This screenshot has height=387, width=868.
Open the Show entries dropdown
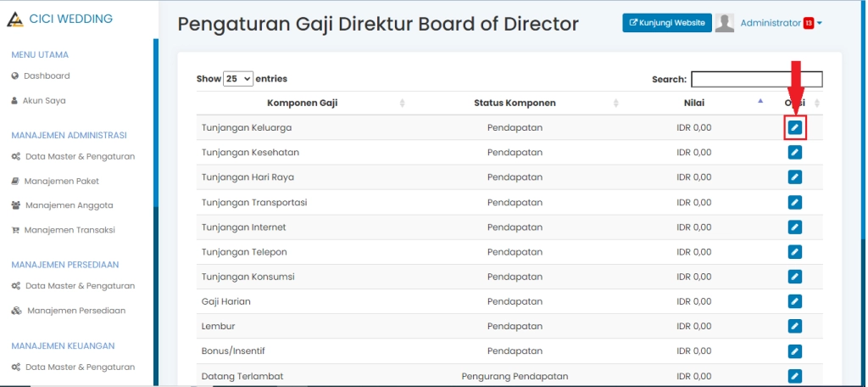(238, 79)
